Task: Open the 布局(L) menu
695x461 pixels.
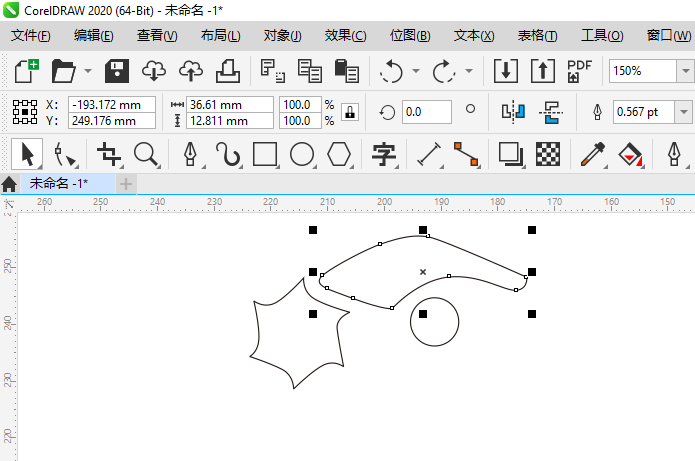Action: (x=220, y=35)
